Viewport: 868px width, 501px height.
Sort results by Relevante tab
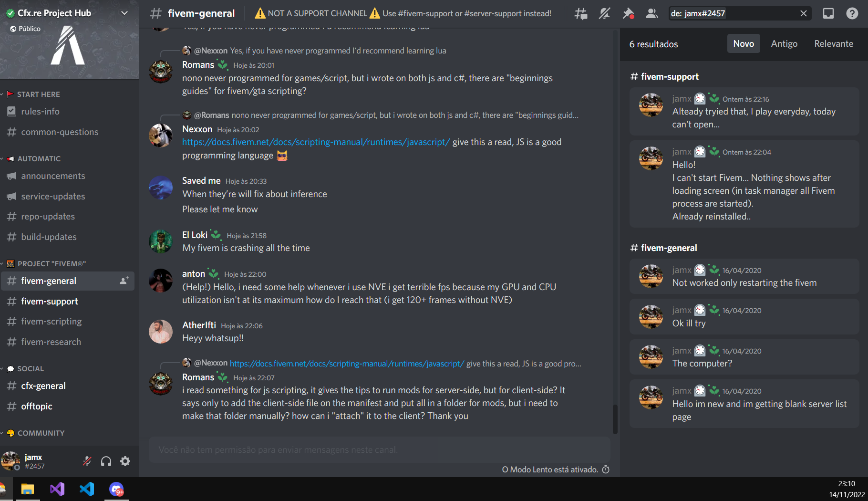834,43
